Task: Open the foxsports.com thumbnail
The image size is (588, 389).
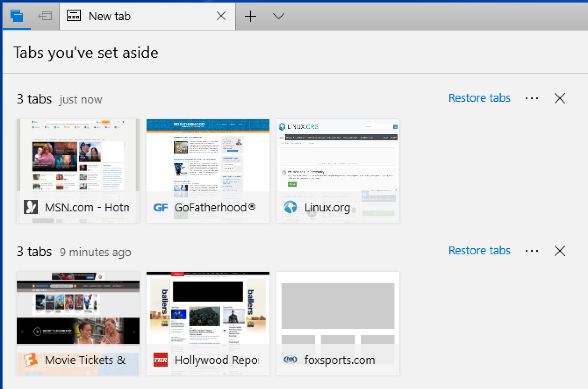Action: [x=338, y=324]
